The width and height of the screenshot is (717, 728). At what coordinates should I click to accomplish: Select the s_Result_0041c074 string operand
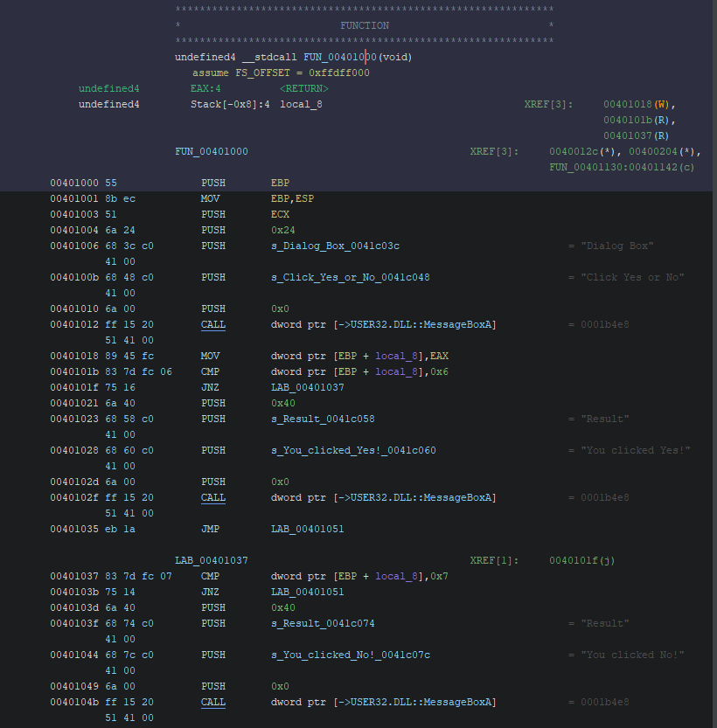[x=323, y=623]
